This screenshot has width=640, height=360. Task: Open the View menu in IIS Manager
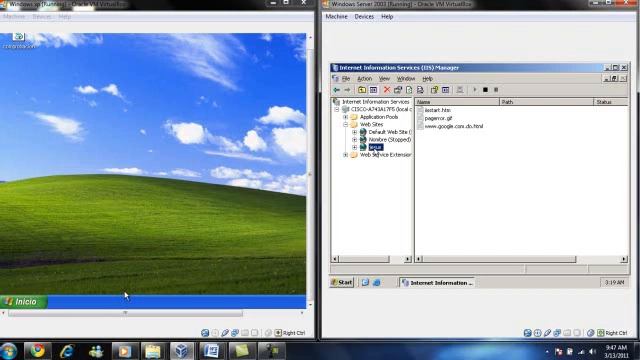pyautogui.click(x=384, y=78)
